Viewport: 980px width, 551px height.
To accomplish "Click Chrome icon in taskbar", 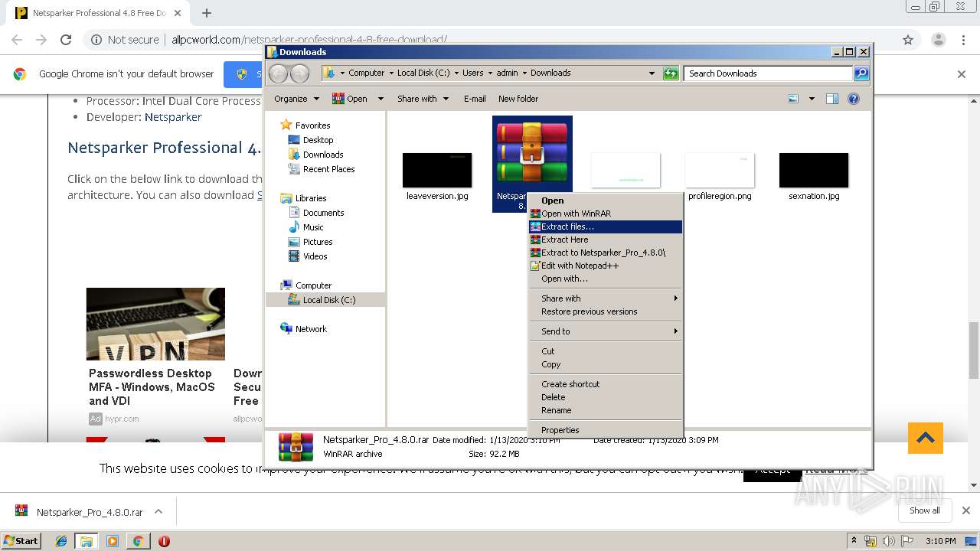I will point(138,541).
